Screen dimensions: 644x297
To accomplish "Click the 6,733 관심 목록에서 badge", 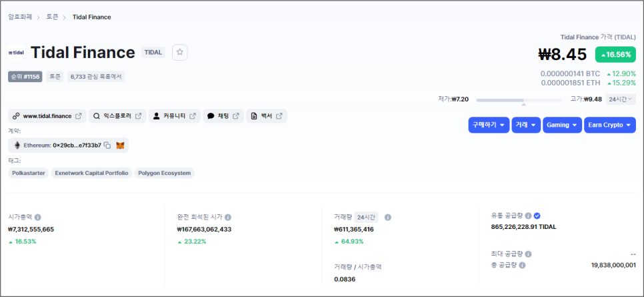I will 96,77.
